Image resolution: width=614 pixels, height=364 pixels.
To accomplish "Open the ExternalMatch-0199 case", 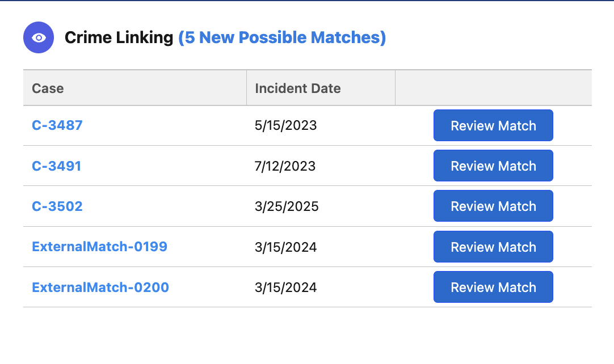I will [x=100, y=247].
